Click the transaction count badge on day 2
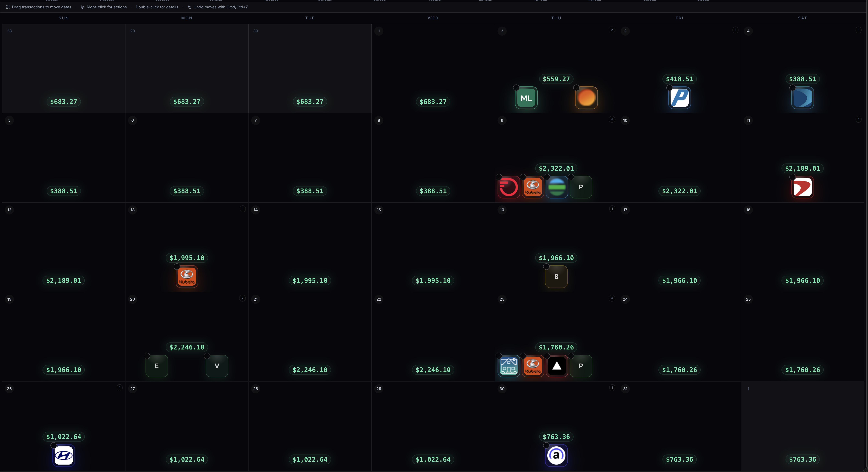The height and width of the screenshot is (472, 868). (x=612, y=30)
